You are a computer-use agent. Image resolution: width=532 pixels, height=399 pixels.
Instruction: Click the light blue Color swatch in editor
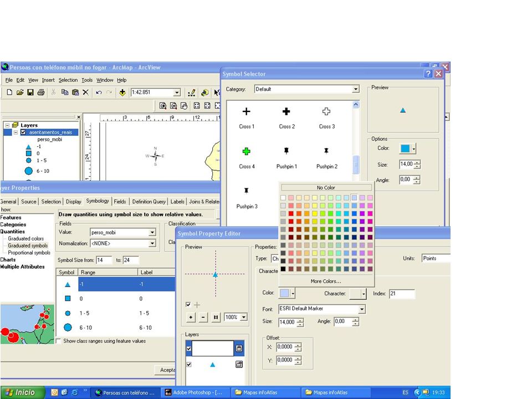tap(284, 293)
